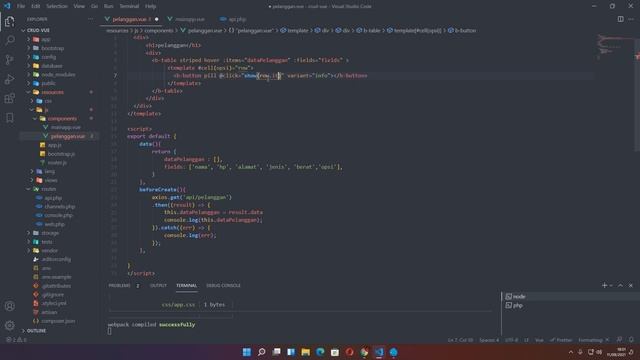Screen dimensions: 640x360
Task: Switch to the api.php editor tab
Action: tap(233, 19)
